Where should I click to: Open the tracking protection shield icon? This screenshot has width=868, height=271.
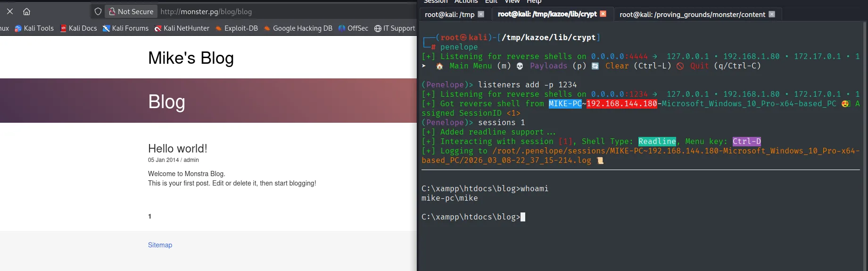[98, 11]
